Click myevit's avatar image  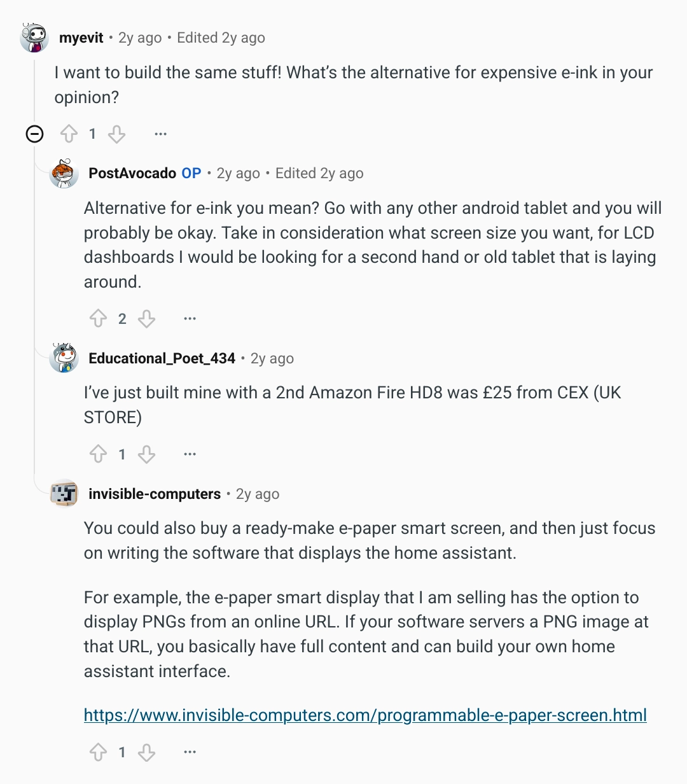34,38
